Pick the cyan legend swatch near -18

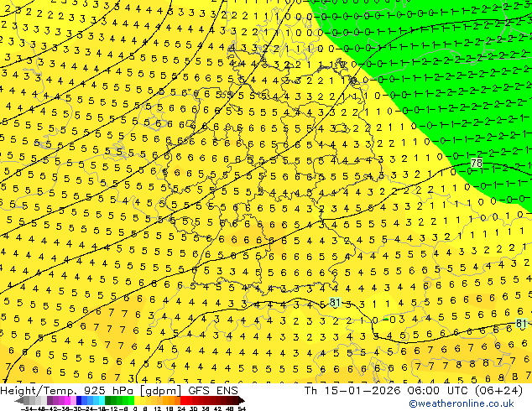tap(102, 400)
